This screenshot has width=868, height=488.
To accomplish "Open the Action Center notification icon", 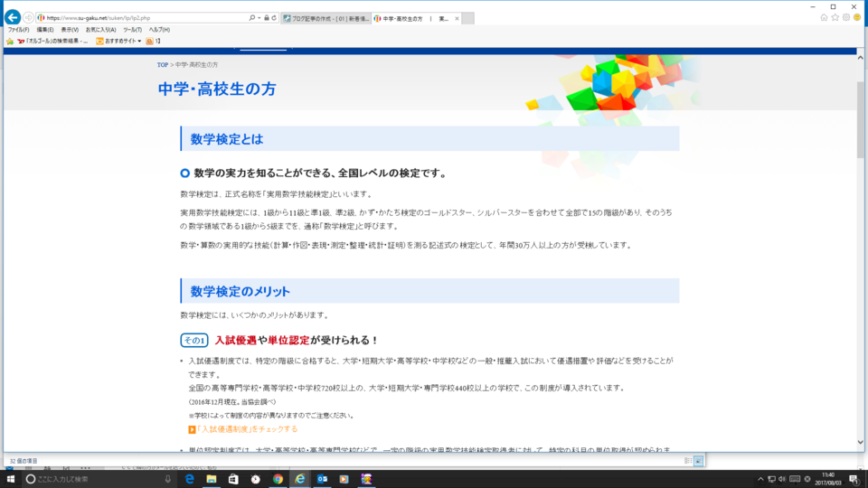I will 854,479.
